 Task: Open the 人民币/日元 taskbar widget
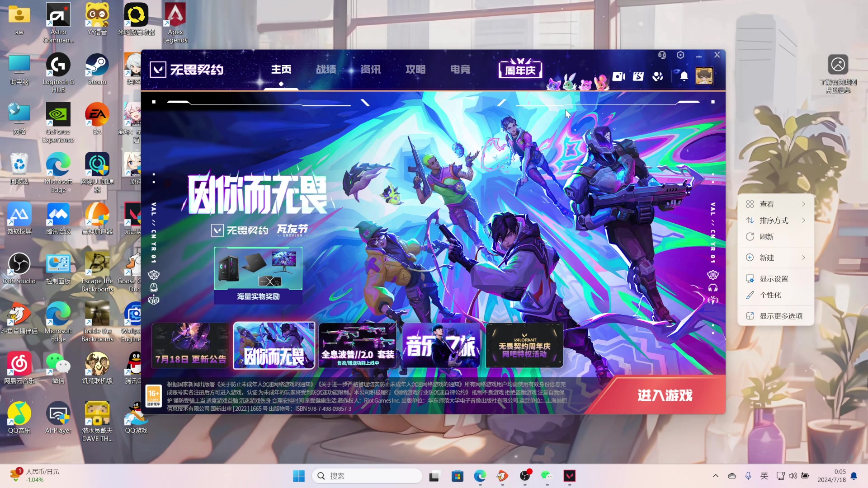[x=35, y=476]
